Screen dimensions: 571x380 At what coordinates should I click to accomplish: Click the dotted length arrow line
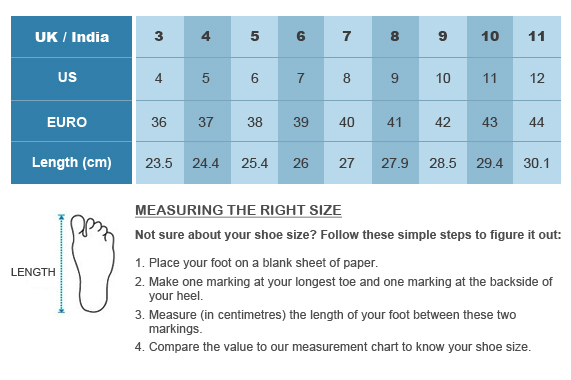[61, 264]
